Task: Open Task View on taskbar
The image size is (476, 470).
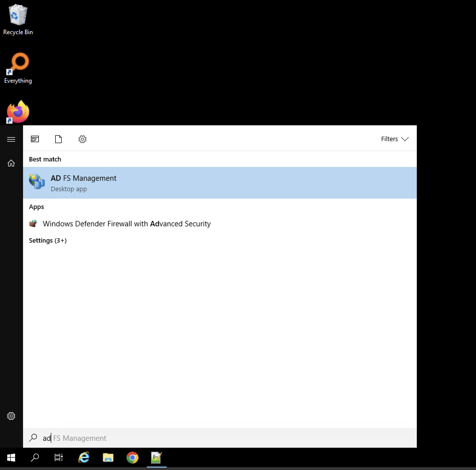Action: click(x=58, y=458)
